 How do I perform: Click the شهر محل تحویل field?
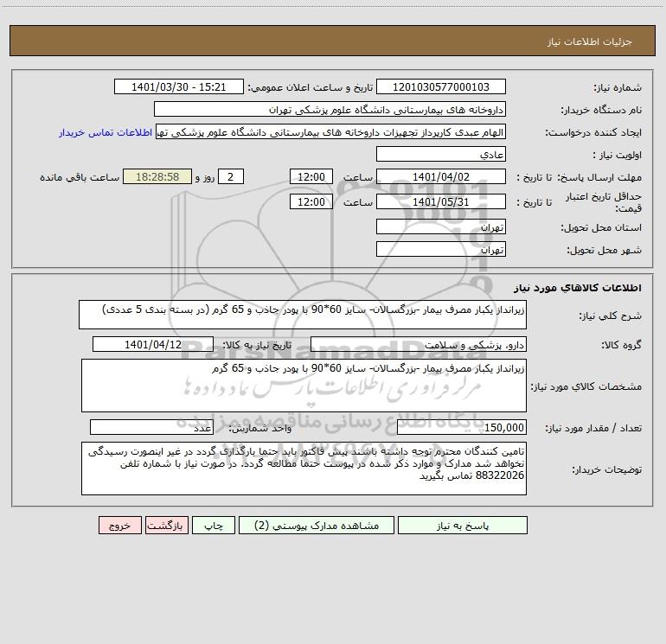click(x=441, y=249)
